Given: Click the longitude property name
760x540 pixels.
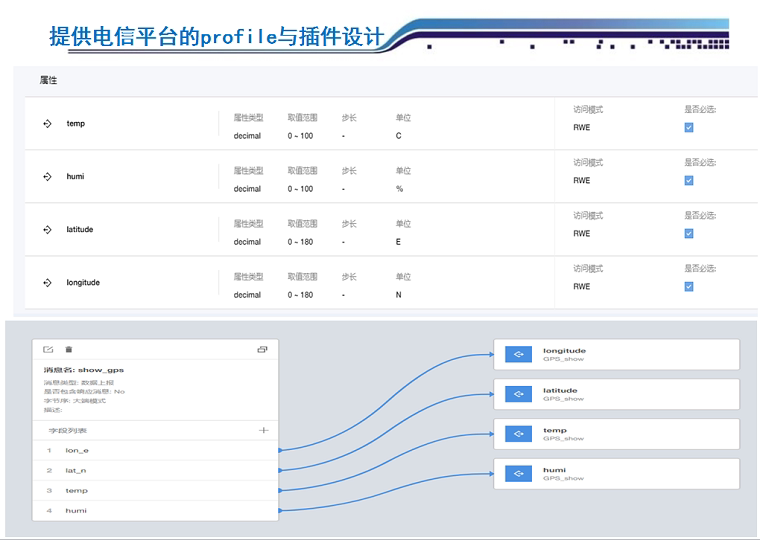Looking at the screenshot, I should pos(83,283).
